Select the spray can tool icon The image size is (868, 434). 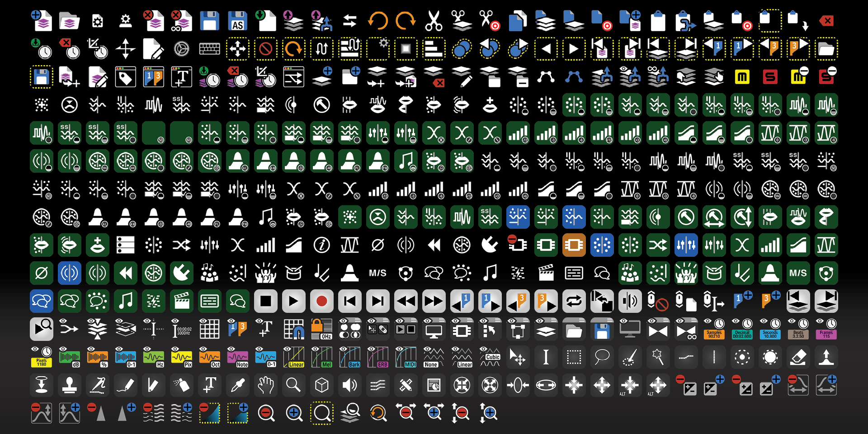click(x=182, y=385)
